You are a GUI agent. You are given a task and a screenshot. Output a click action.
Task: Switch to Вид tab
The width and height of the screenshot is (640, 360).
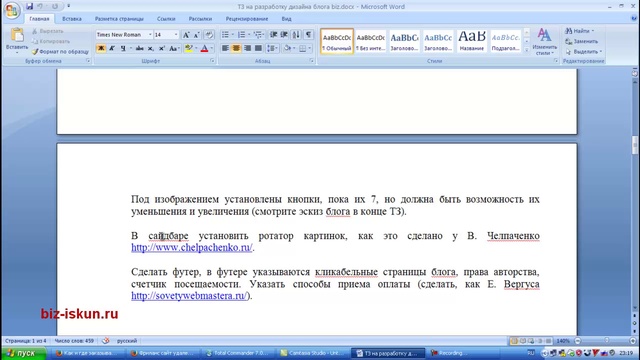[x=287, y=19]
